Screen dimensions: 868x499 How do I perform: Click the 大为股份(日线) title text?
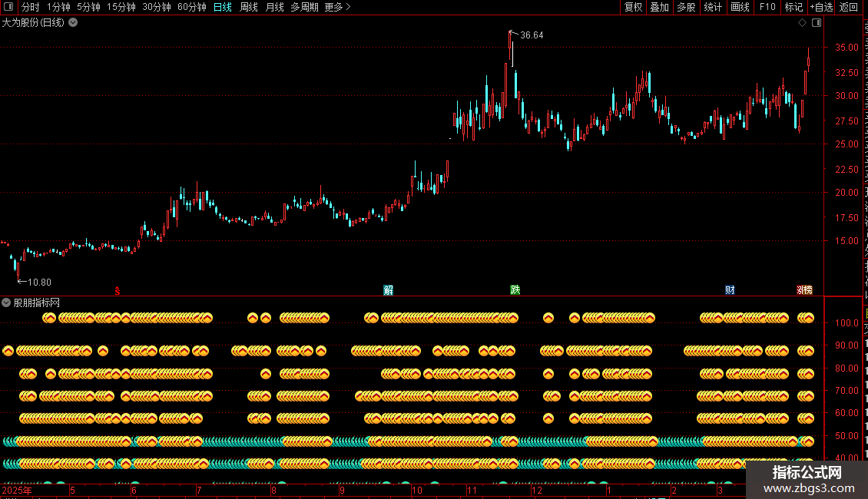[x=33, y=23]
